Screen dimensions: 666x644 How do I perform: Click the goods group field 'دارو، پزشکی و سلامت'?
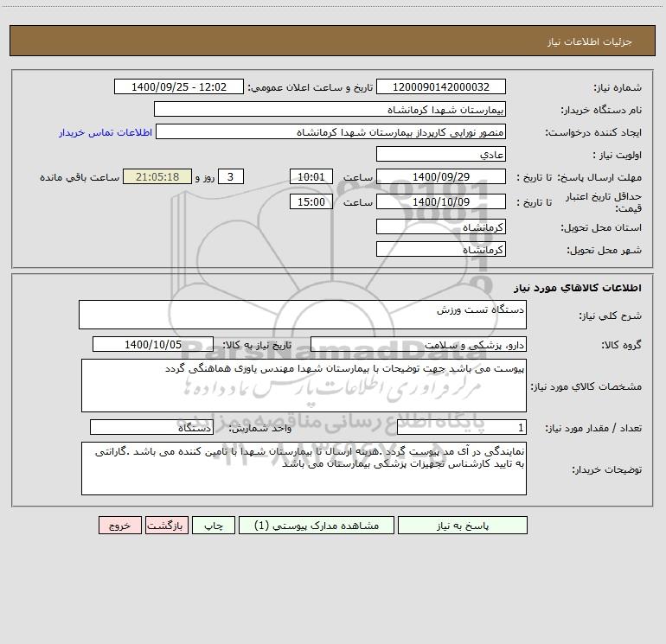click(x=419, y=344)
